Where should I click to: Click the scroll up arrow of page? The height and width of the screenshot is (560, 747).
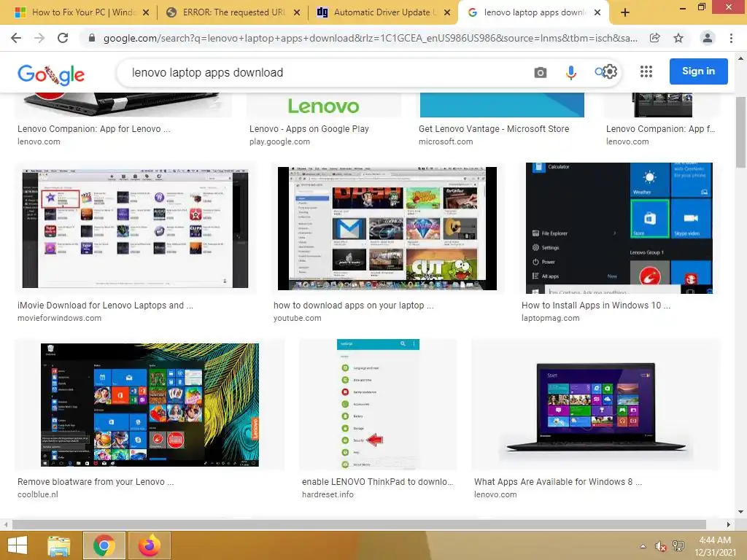(x=741, y=58)
